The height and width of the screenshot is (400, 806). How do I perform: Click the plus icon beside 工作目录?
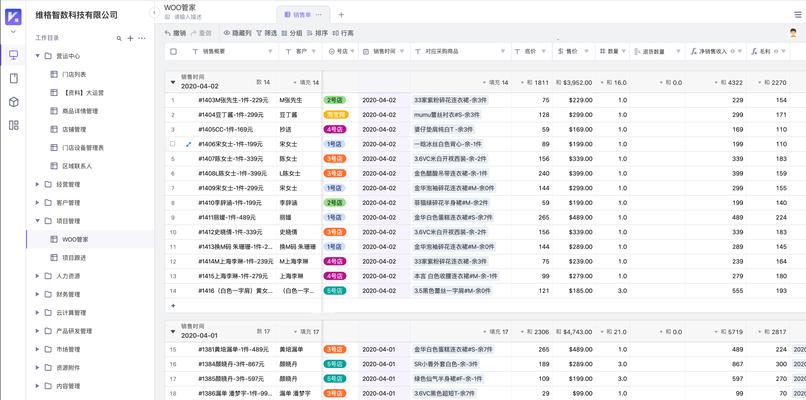click(x=131, y=38)
